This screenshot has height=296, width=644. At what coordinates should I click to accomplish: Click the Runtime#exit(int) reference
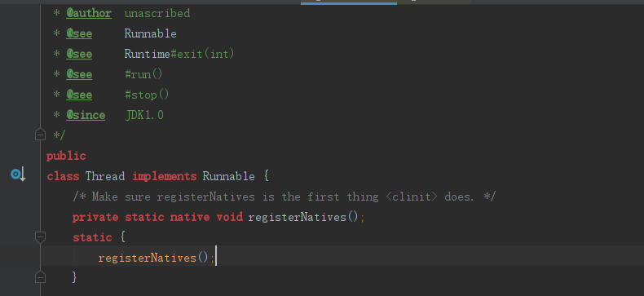pos(179,54)
